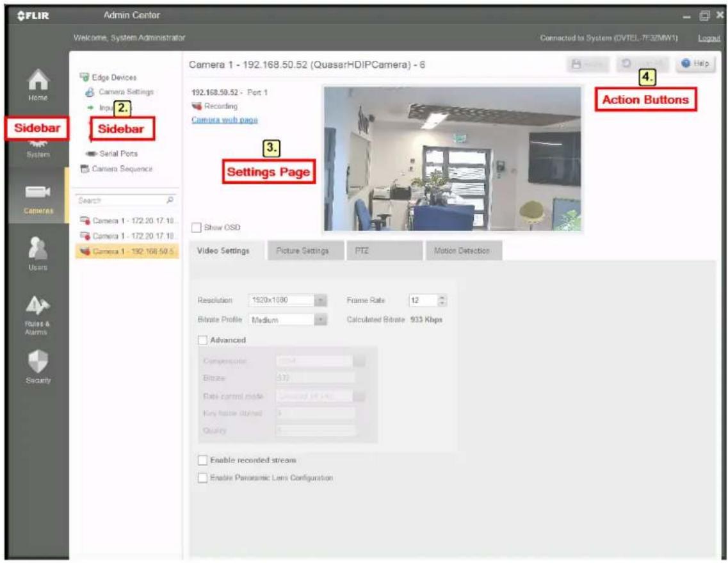Click the Help button
Viewport: 728px width, 563px height.
[x=695, y=63]
